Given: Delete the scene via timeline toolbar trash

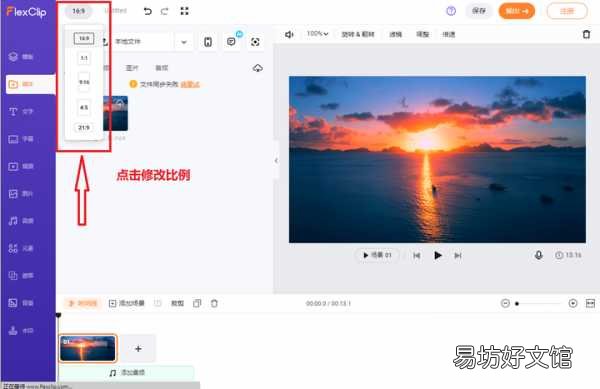Looking at the screenshot, I should tap(214, 303).
